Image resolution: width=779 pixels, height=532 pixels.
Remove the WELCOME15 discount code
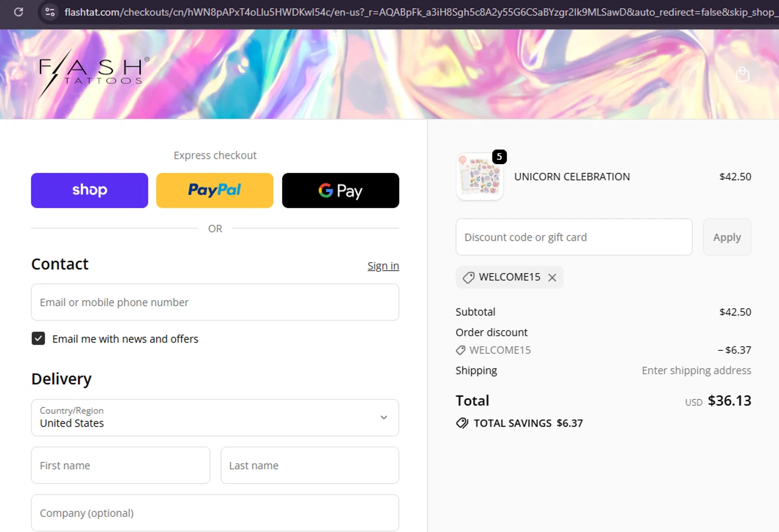point(553,278)
